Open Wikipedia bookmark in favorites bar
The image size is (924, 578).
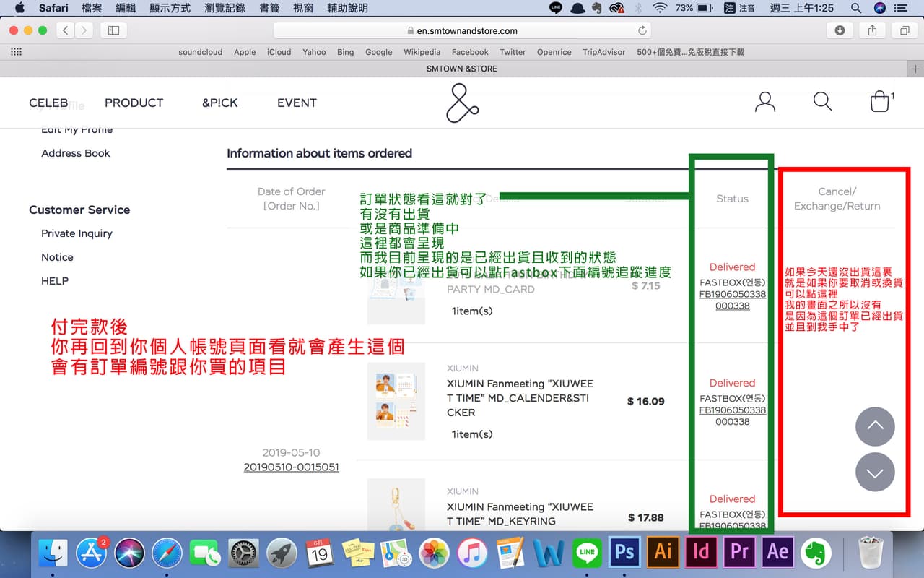[422, 52]
